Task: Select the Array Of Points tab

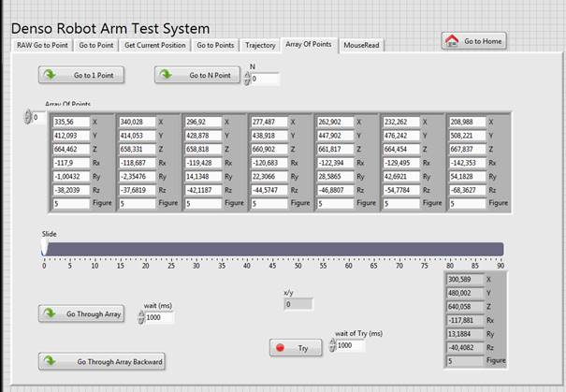Action: (x=309, y=44)
